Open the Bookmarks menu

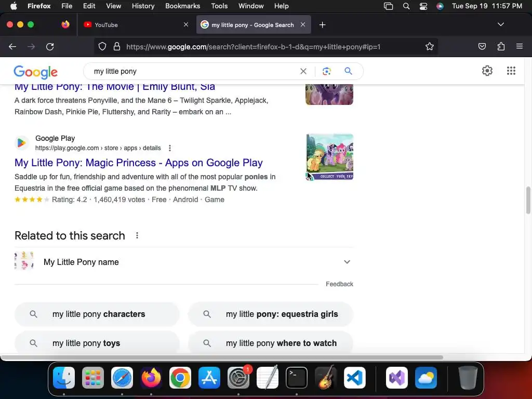click(182, 6)
